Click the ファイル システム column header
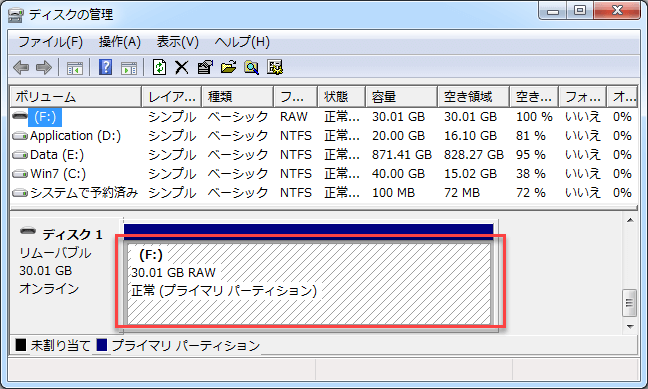Viewport: 648px width, 389px height. click(295, 97)
